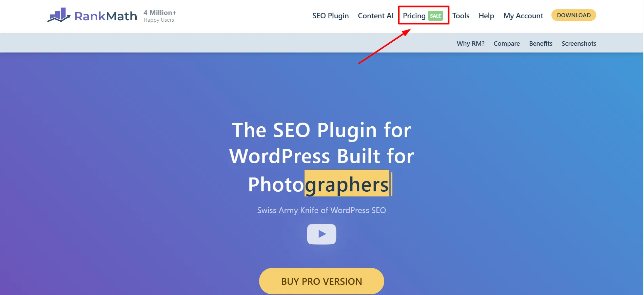Click the BUY PRO VERSION button

321,281
